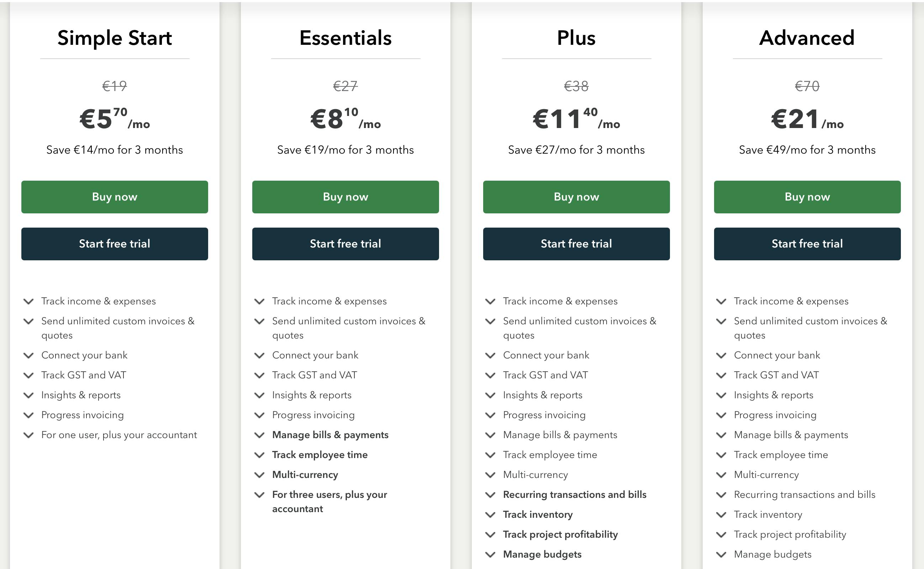This screenshot has width=924, height=569.
Task: Expand Insights & reports chevron under Advanced
Action: [x=721, y=395]
